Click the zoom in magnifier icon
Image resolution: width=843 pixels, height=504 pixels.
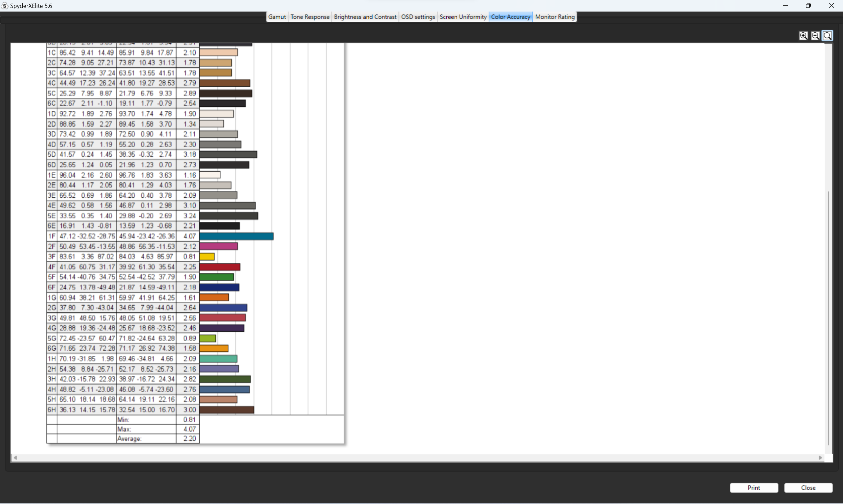[803, 36]
